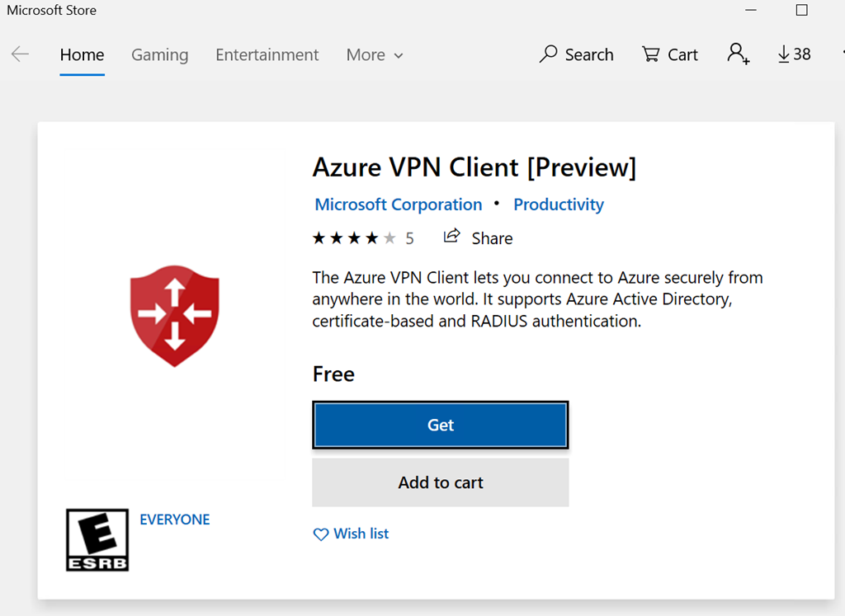Open the Productivity category link
845x616 pixels.
click(559, 205)
